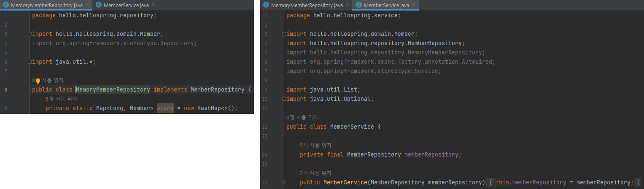The width and height of the screenshot is (644, 189).
Task: Click fold end marker beside import java.util.*
Action: (30, 62)
